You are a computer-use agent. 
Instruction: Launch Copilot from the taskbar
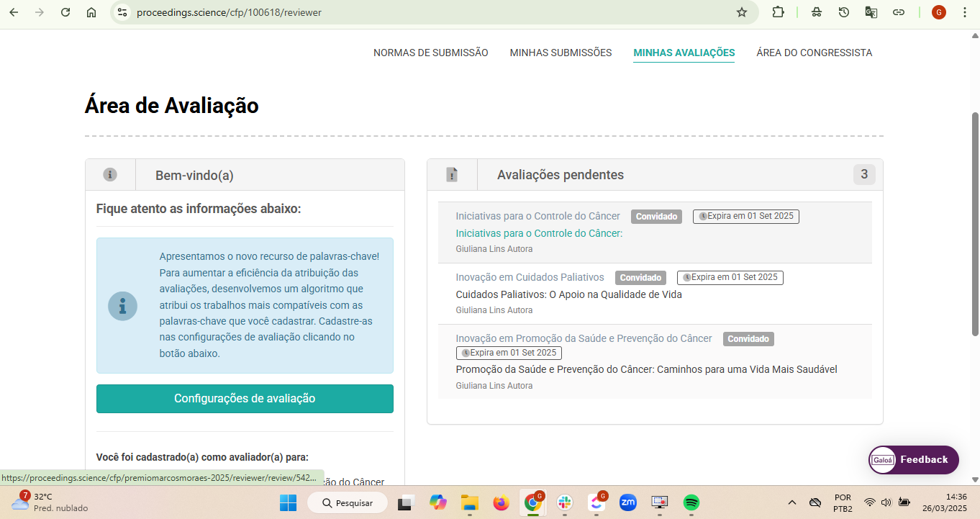pos(438,502)
